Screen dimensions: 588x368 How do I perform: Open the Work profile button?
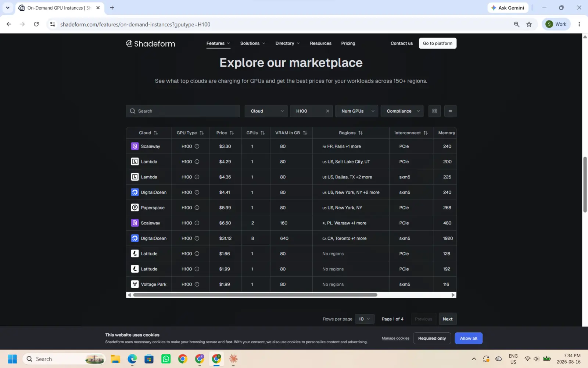(x=556, y=24)
